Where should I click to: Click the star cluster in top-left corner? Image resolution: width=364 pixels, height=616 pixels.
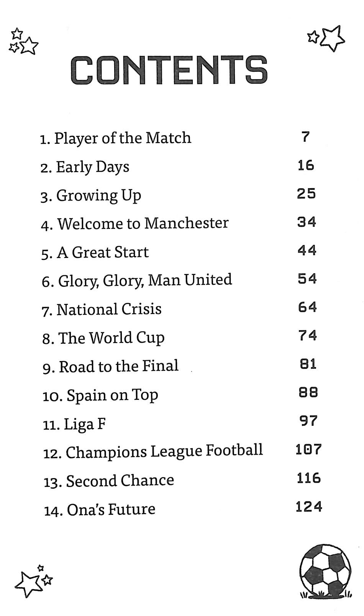click(23, 41)
